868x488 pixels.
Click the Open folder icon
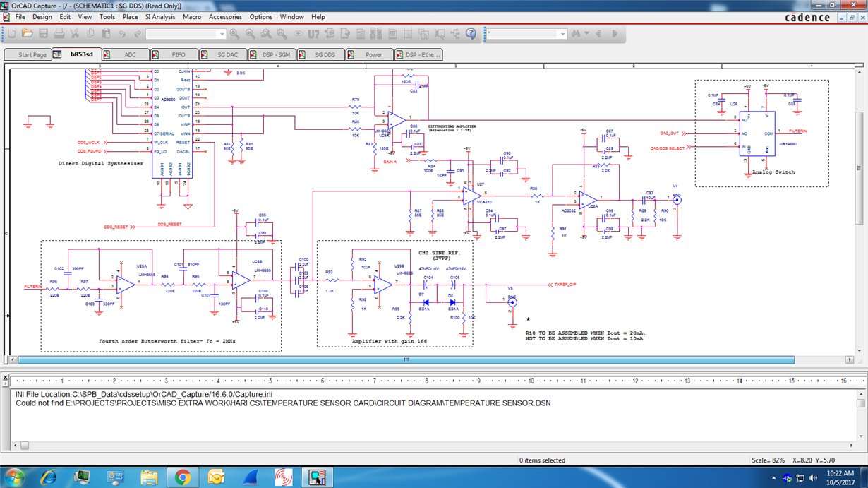coord(28,33)
